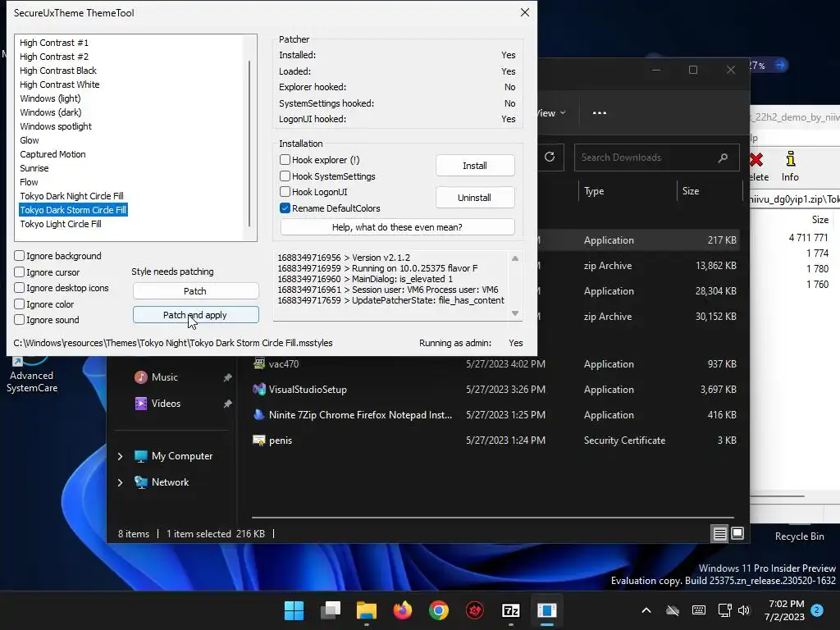Screen dimensions: 840x630
Task: Open the Advanced SystemCare desktop shortcut
Action: [x=32, y=374]
